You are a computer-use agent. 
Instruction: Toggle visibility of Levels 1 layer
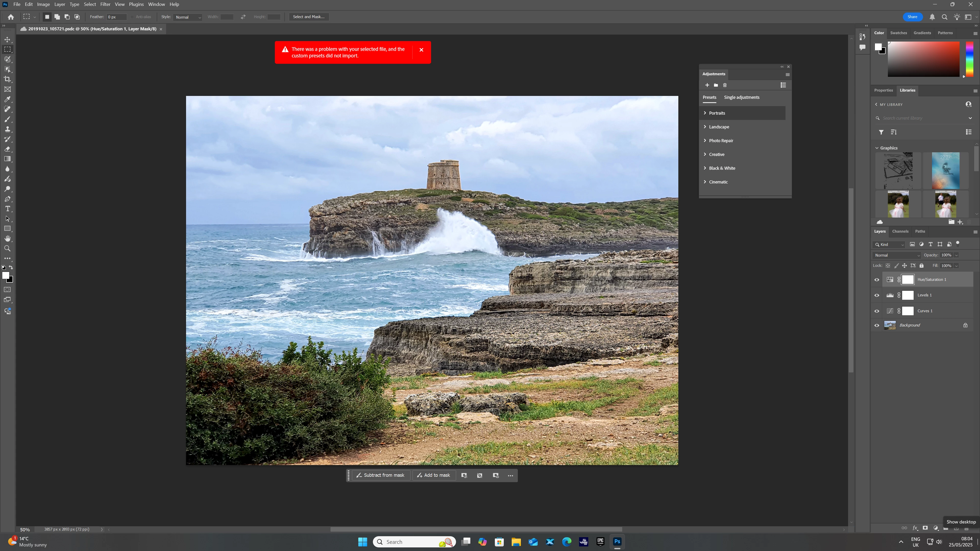(877, 295)
